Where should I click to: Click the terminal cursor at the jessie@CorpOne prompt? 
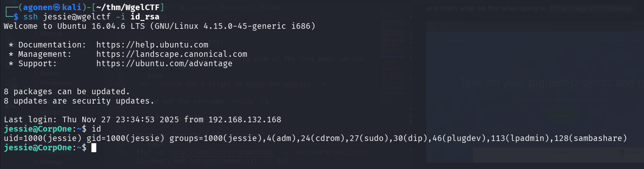point(94,148)
